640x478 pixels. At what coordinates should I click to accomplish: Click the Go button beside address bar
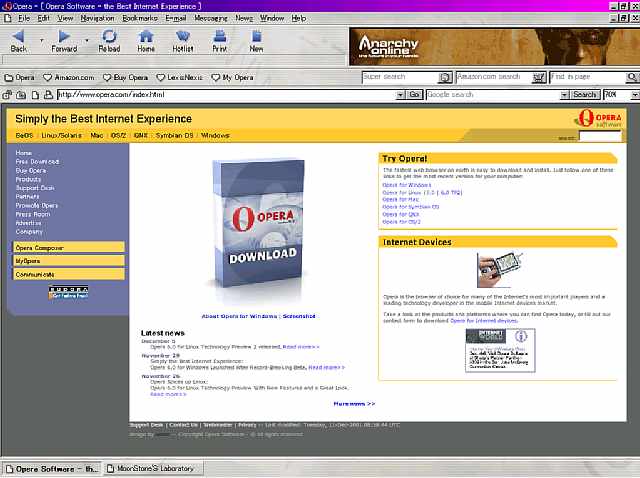tap(414, 95)
